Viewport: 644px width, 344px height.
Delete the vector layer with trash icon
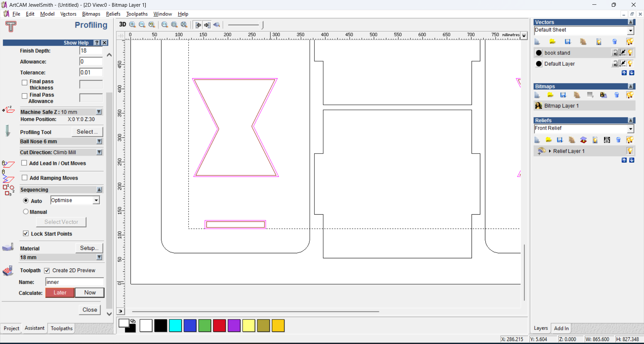coord(614,42)
